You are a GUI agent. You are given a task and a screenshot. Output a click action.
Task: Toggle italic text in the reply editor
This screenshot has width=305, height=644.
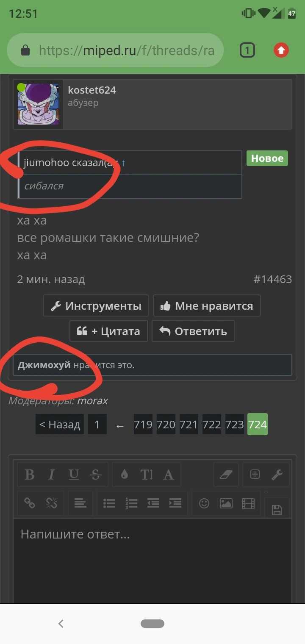tap(52, 475)
